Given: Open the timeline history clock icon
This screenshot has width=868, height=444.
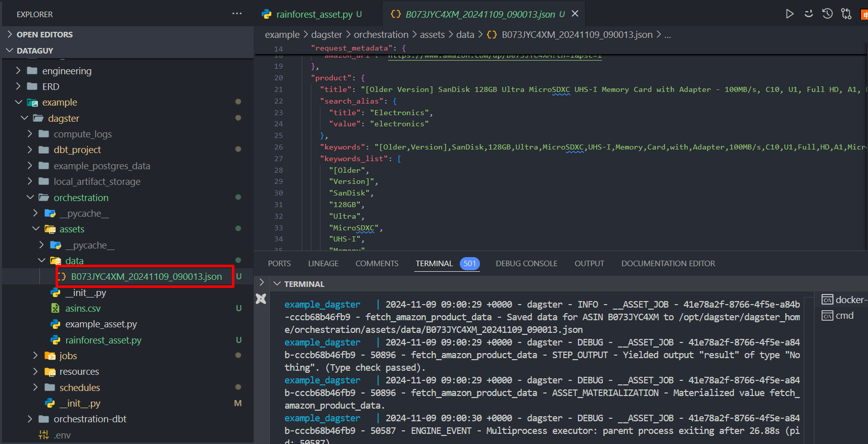Looking at the screenshot, I should pyautogui.click(x=827, y=14).
